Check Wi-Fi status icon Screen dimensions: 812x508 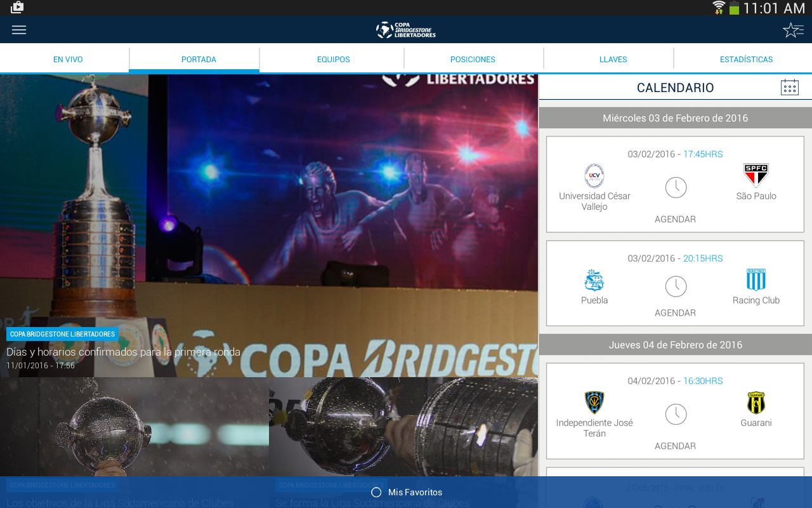tap(719, 8)
